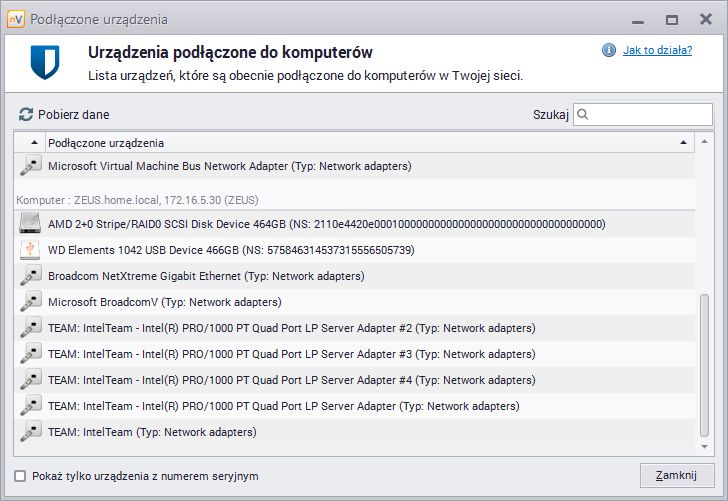The width and height of the screenshot is (728, 501).
Task: Click the magnifier icon in search field
Action: click(x=583, y=114)
